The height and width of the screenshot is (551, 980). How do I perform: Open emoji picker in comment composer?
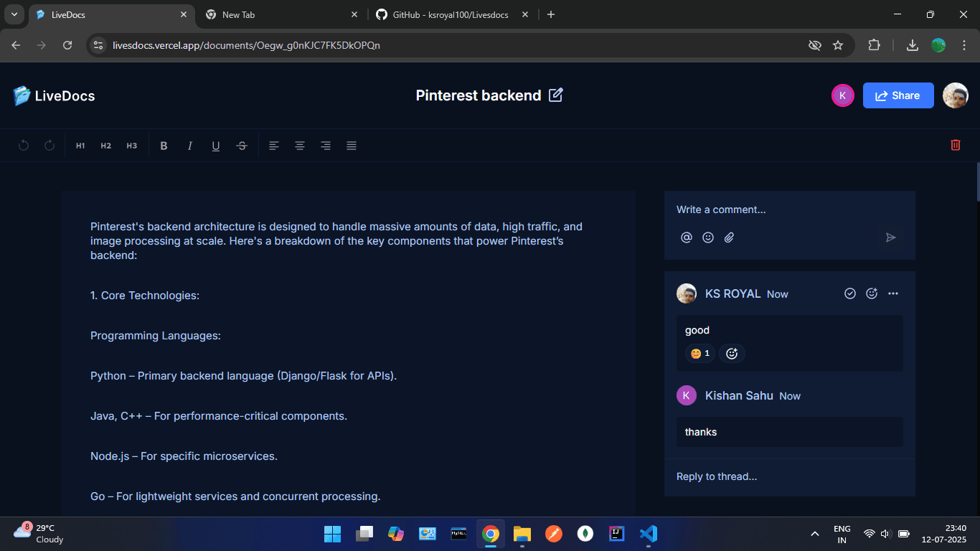pos(708,237)
